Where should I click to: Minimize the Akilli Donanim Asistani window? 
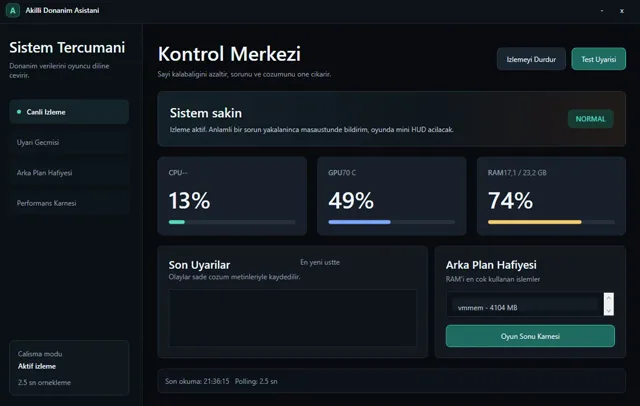(x=602, y=11)
